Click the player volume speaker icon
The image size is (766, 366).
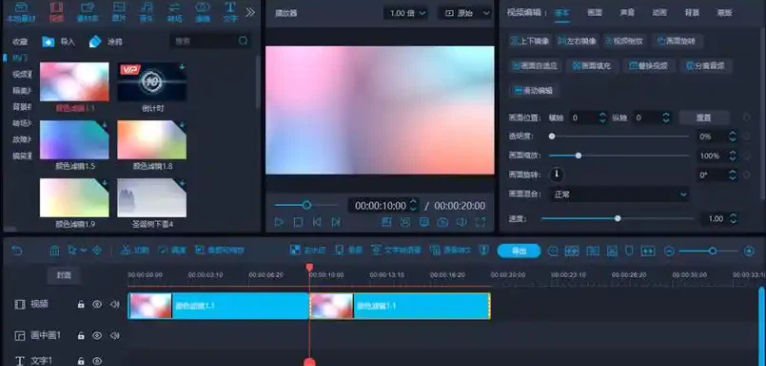pyautogui.click(x=462, y=222)
